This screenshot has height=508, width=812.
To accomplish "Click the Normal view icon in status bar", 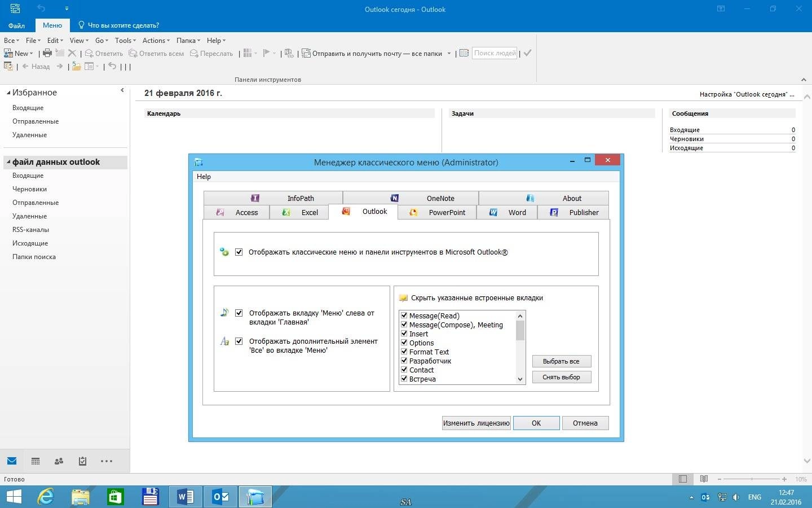I will pyautogui.click(x=683, y=479).
